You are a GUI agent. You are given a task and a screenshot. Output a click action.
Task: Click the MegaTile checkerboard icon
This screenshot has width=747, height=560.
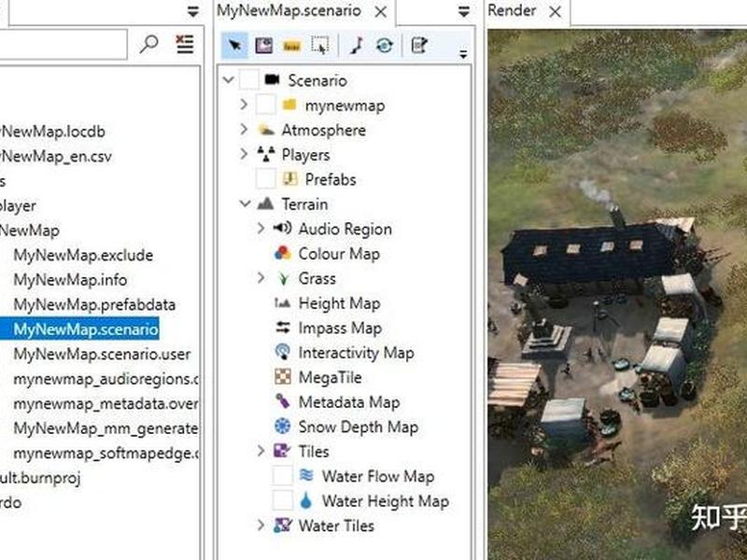pyautogui.click(x=283, y=377)
